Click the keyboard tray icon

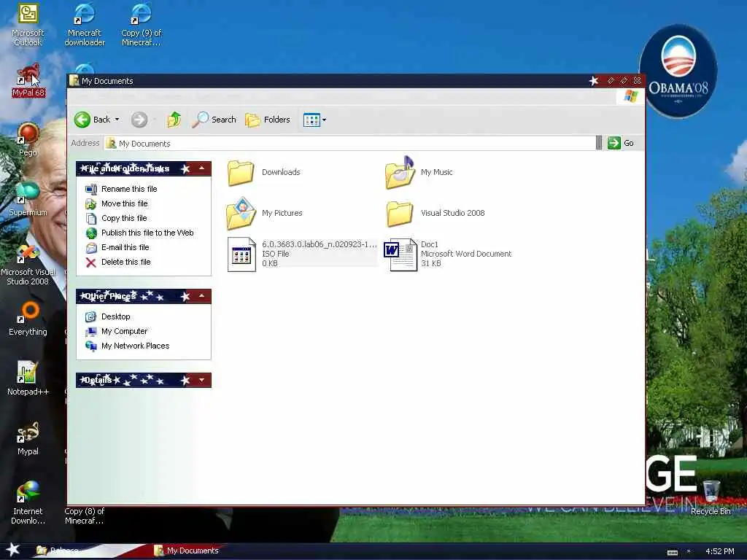pos(672,553)
